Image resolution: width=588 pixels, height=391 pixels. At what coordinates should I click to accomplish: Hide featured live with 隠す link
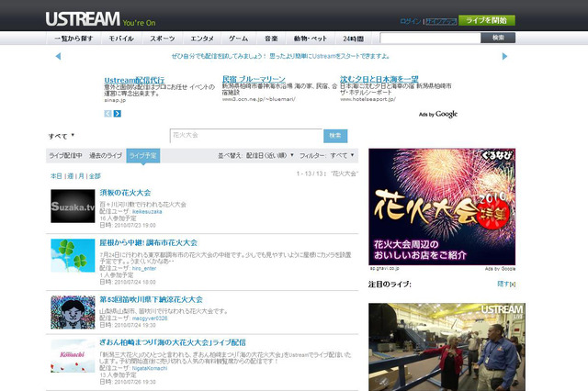506,284
